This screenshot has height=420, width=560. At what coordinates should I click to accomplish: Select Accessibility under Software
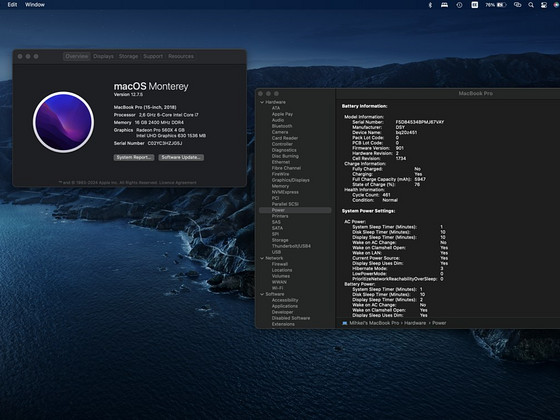[x=285, y=300]
